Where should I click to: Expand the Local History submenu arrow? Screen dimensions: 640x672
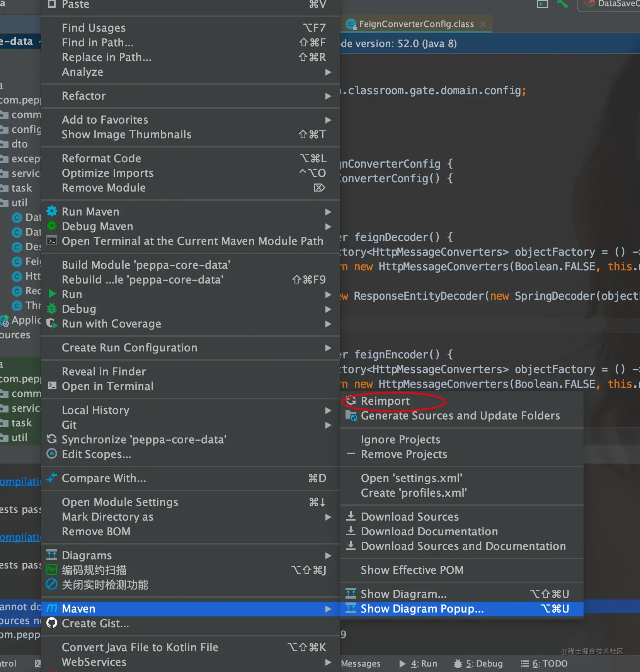pyautogui.click(x=328, y=410)
